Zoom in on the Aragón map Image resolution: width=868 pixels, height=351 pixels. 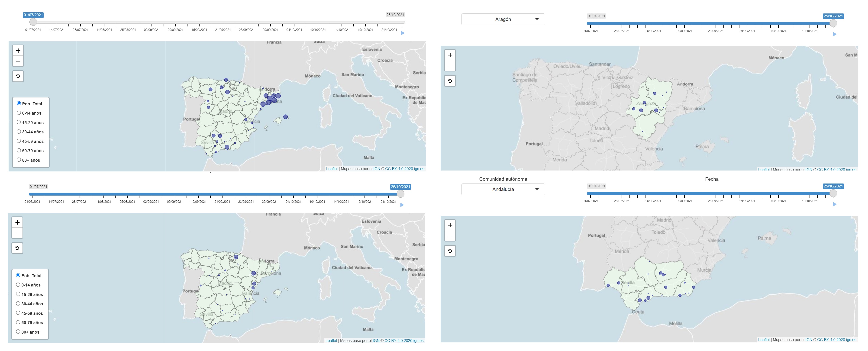(x=450, y=55)
